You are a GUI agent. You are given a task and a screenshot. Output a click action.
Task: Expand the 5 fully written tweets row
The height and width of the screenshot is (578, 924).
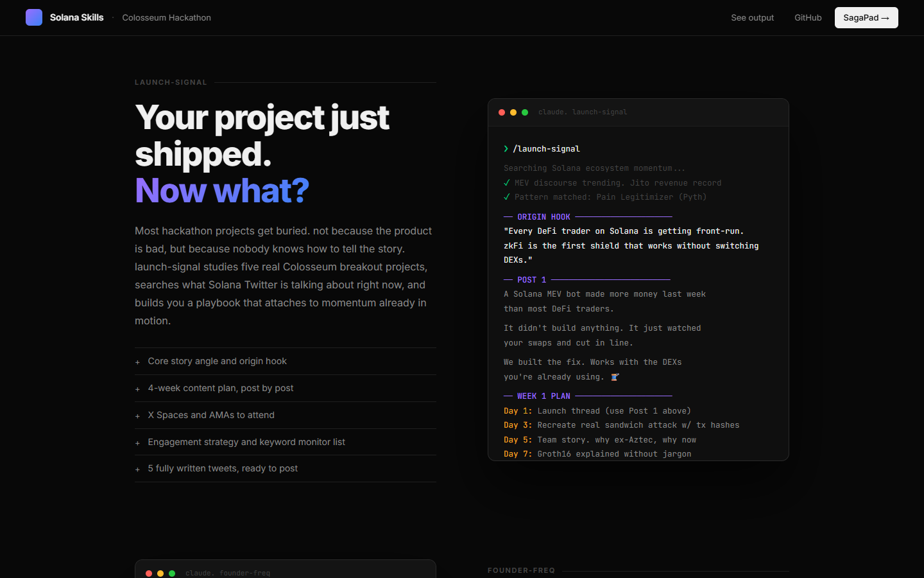pos(223,469)
